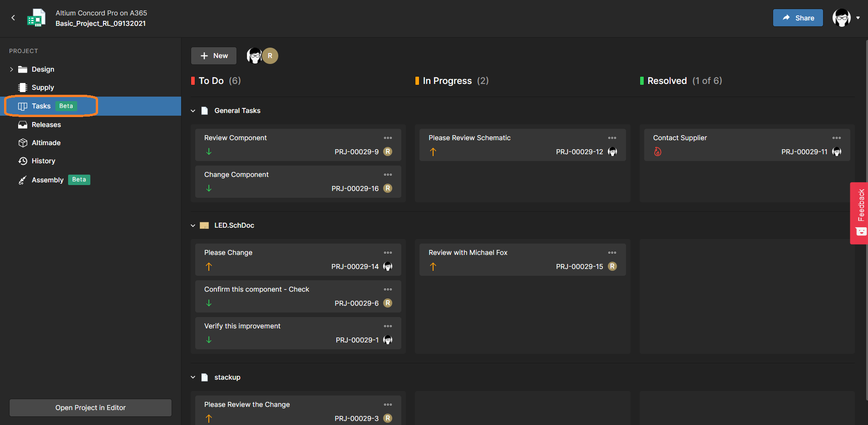The image size is (868, 425).
Task: Open the Feedback side tab
Action: [x=860, y=212]
